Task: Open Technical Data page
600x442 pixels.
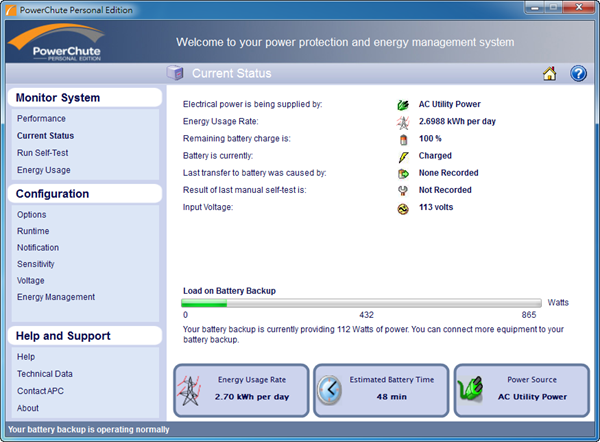Action: pos(45,374)
